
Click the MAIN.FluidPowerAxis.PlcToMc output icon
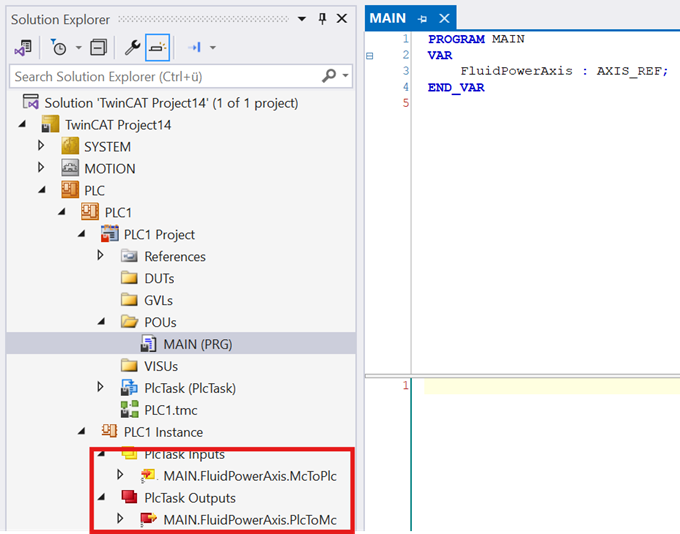coord(148,519)
